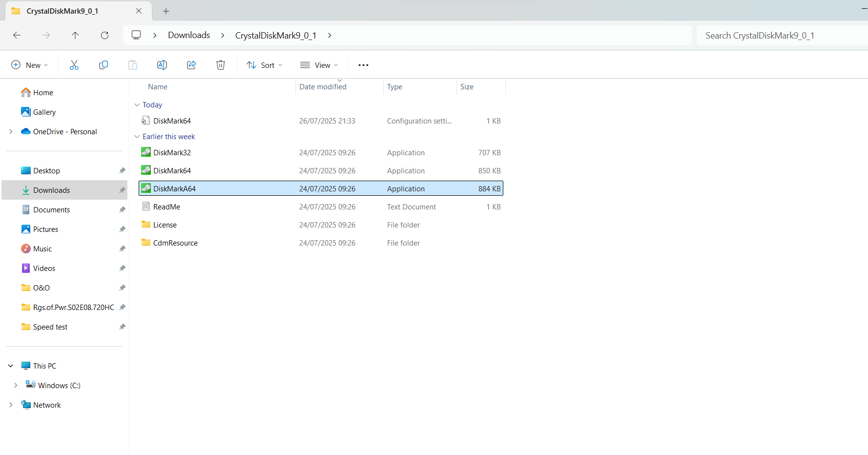The height and width of the screenshot is (455, 868).
Task: Unpin the Speed test folder
Action: 122,327
